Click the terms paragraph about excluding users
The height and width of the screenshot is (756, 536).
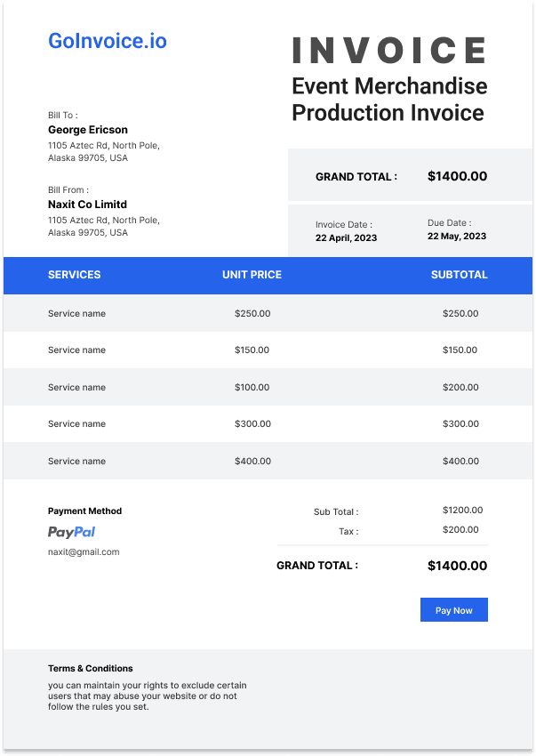click(148, 696)
